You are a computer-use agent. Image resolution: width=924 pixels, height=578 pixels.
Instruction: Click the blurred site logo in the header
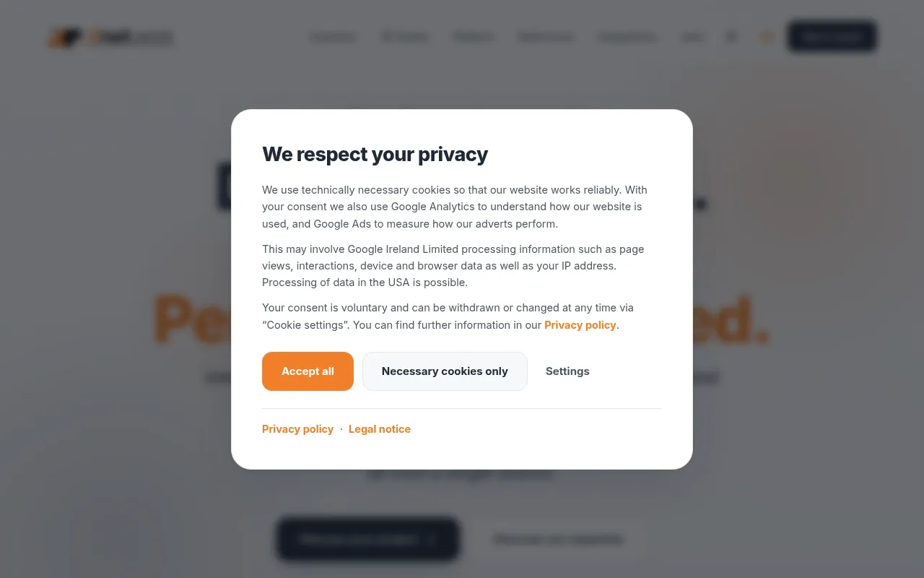(x=111, y=38)
